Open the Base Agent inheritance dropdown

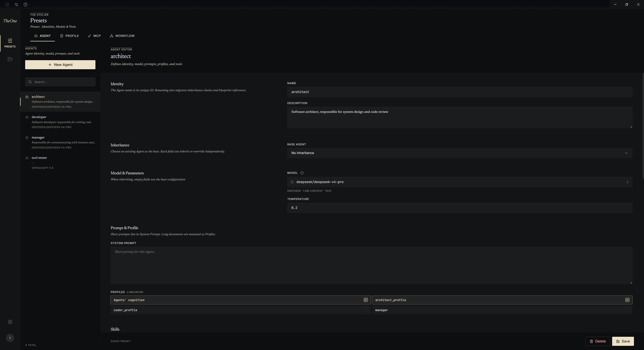(460, 153)
